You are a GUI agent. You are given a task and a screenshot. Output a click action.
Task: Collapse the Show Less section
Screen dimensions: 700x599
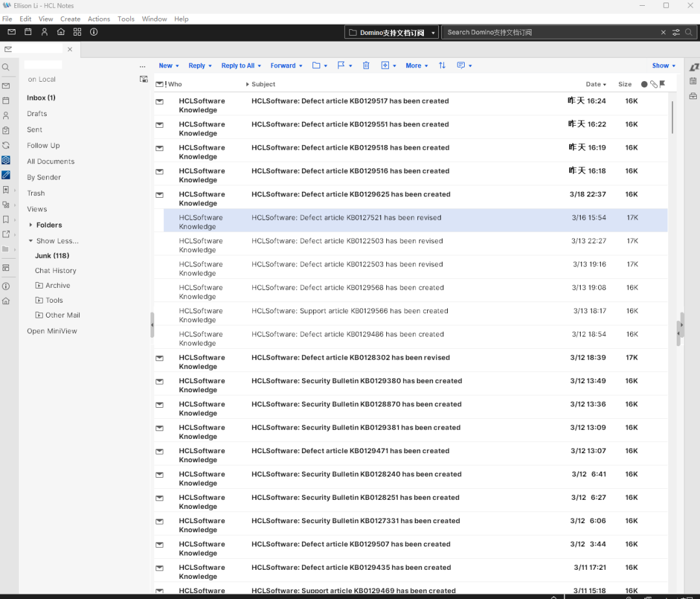[x=31, y=241]
